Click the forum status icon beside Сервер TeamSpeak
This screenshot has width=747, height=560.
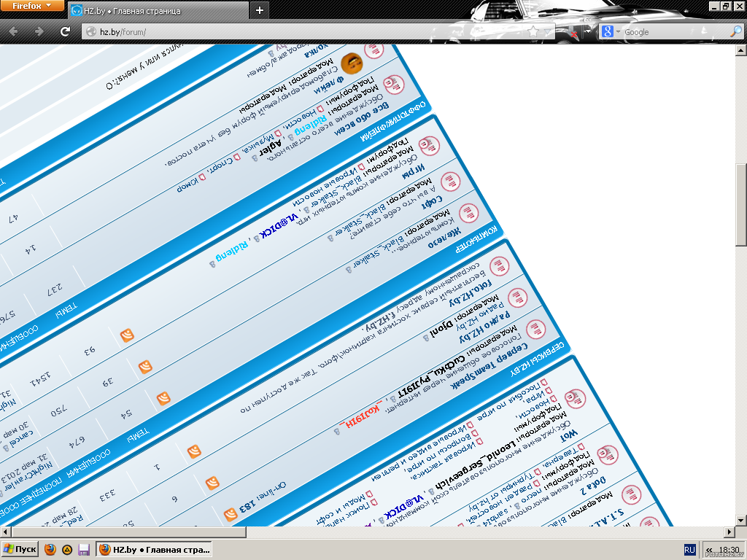coord(535,329)
